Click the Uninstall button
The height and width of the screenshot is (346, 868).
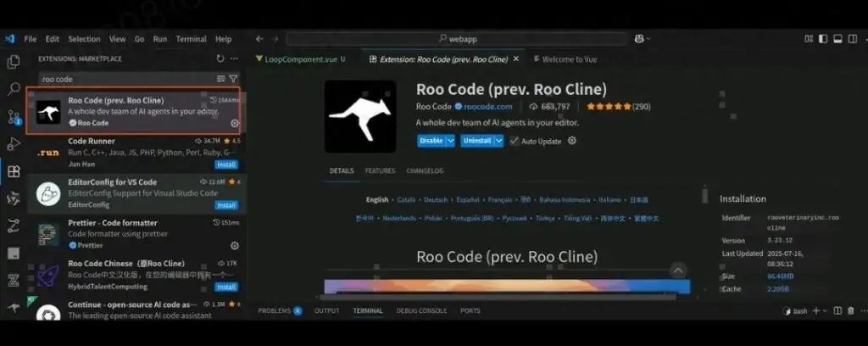pyautogui.click(x=477, y=141)
